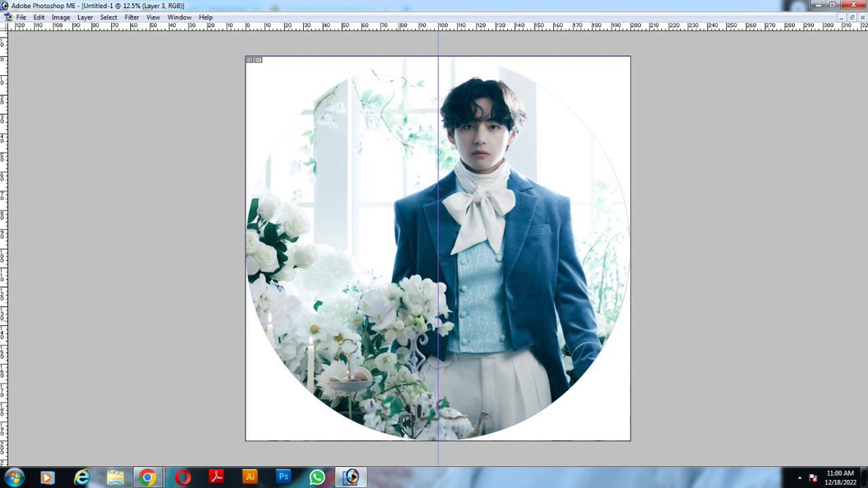Open the pinned Ps Photoshop taskbar icon
Viewport: 868px width, 488px height.
[x=284, y=477]
